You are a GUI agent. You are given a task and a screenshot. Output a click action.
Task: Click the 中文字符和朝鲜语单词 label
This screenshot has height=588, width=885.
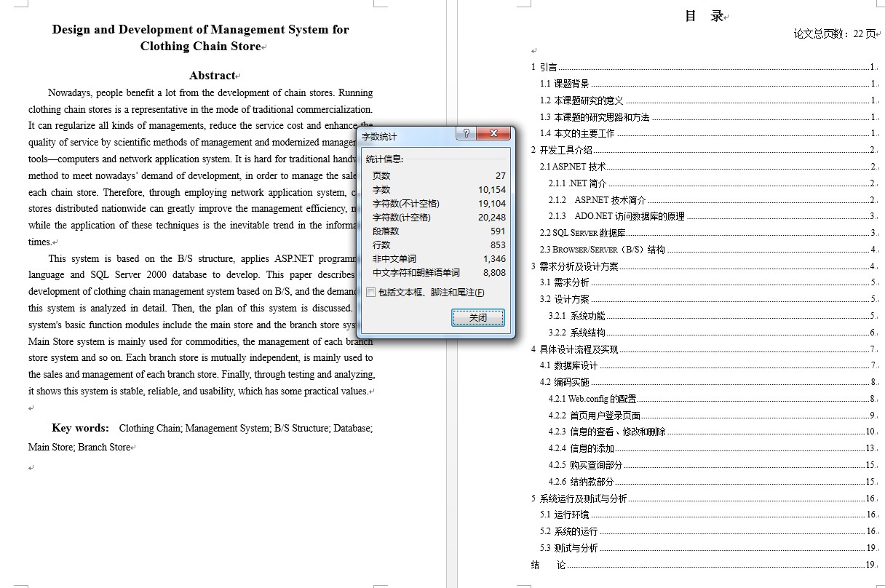[416, 272]
